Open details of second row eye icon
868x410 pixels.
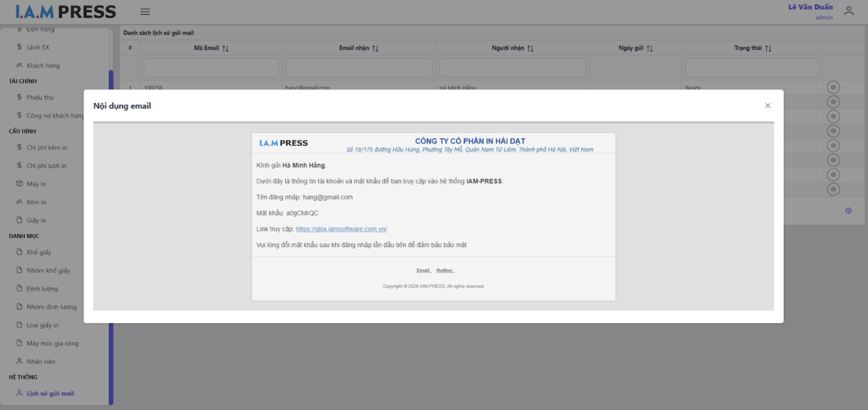(x=834, y=102)
